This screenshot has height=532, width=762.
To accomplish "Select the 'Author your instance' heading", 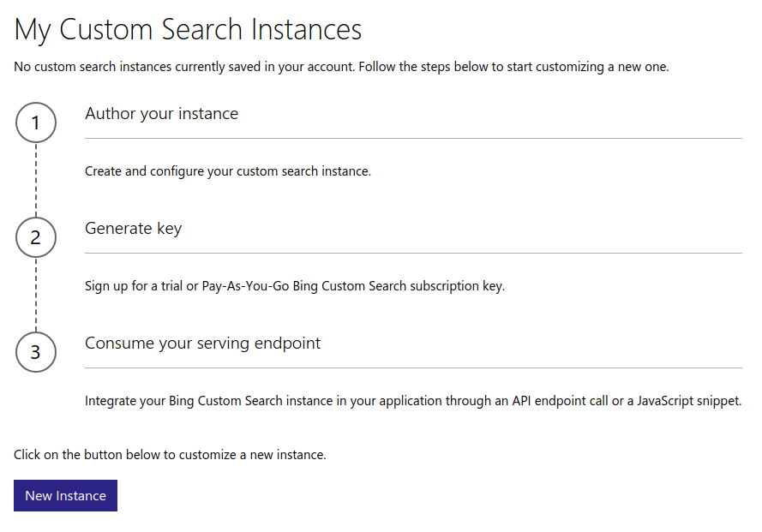I will (161, 113).
